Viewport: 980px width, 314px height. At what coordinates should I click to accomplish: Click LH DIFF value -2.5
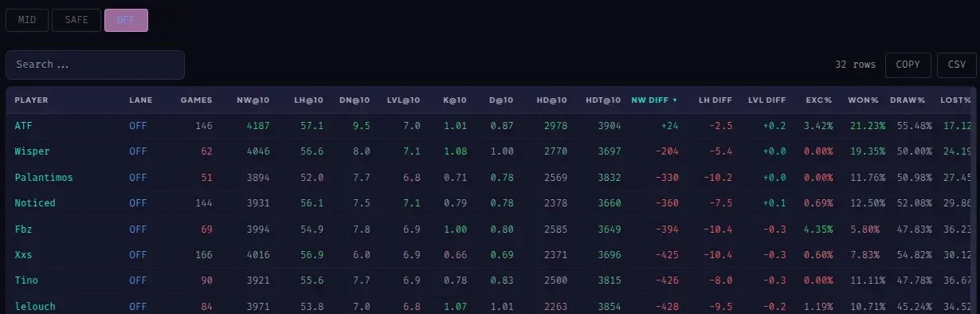coord(722,126)
